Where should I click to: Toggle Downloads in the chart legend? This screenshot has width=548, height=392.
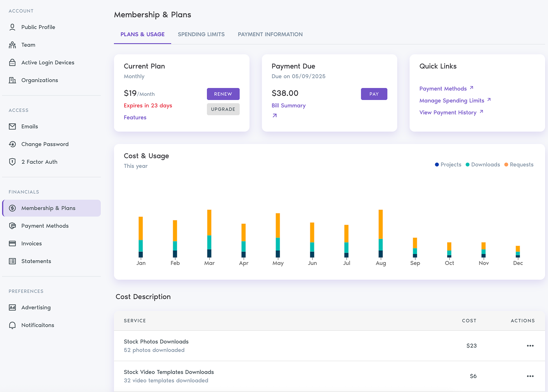482,164
